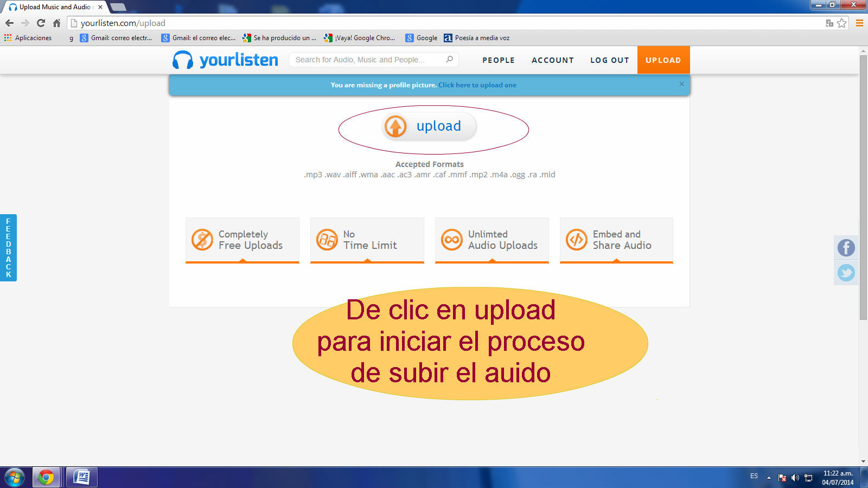Open the Facebook share icon

click(x=846, y=248)
